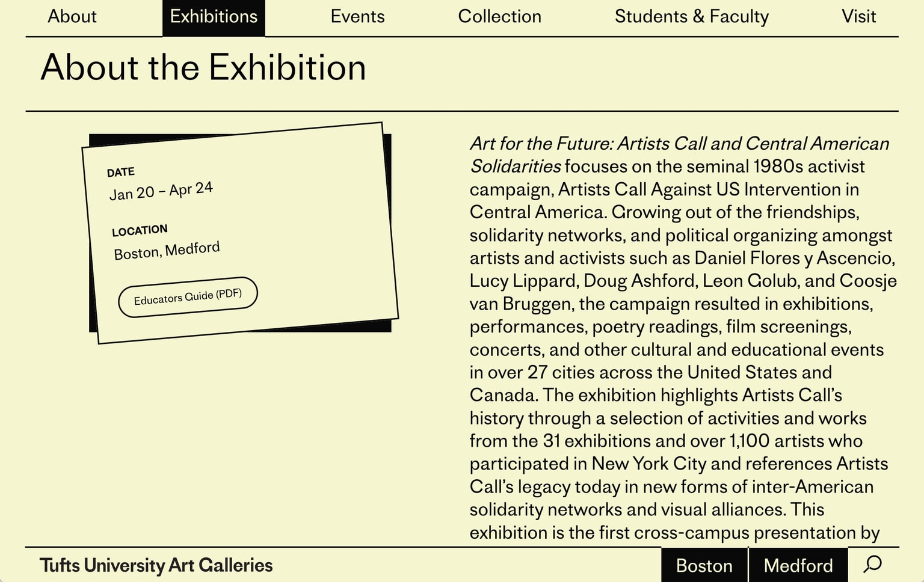
Task: Click the Jan 20 – Apr 24 date text
Action: tap(161, 191)
